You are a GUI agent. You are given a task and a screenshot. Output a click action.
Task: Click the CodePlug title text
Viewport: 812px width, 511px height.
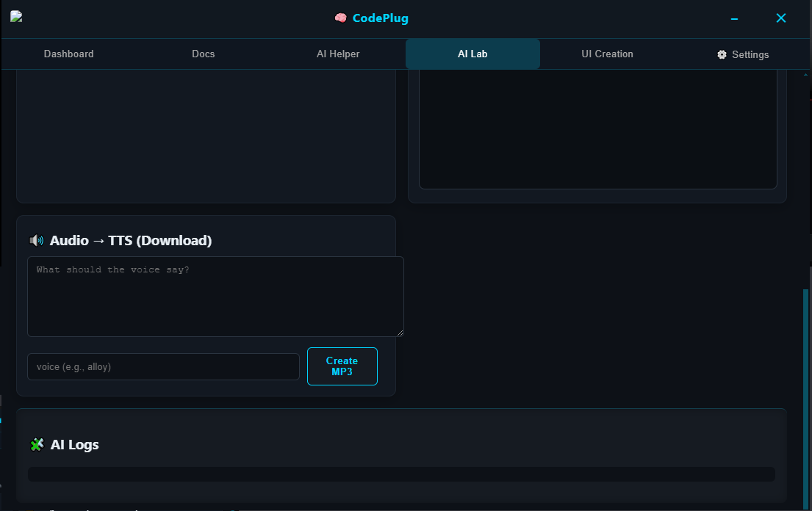coord(380,18)
